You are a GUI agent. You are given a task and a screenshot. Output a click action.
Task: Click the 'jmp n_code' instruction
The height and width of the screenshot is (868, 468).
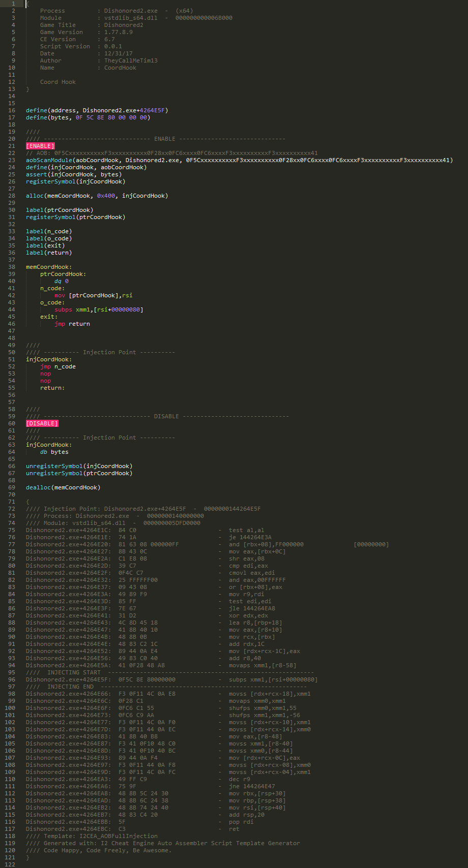point(58,366)
